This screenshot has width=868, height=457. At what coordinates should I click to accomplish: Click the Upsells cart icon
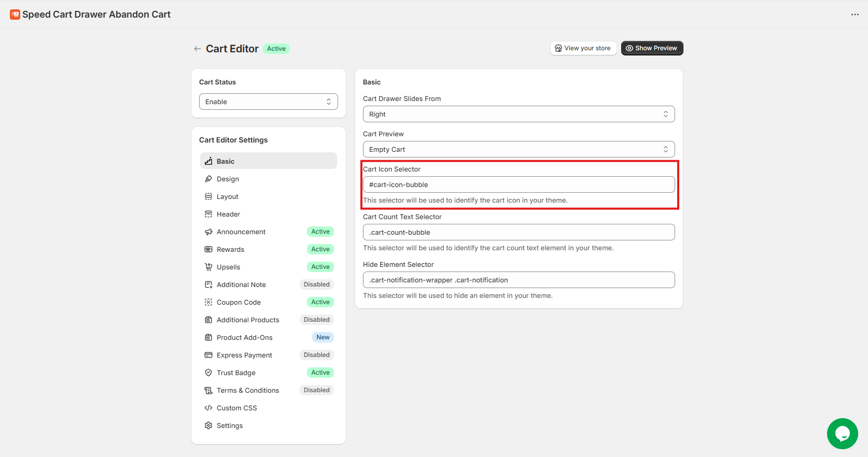tap(208, 267)
